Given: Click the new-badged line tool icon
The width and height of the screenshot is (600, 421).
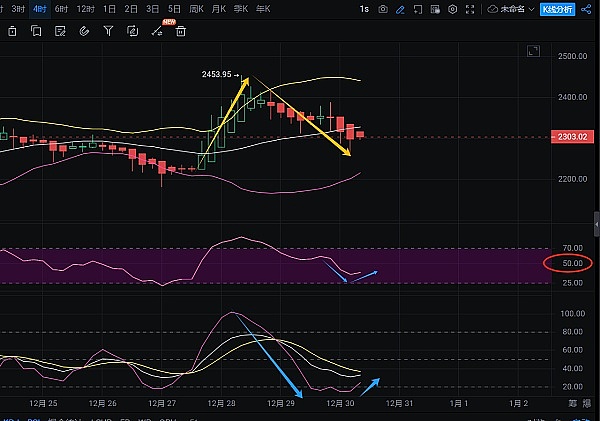Looking at the screenshot, I should [x=158, y=30].
